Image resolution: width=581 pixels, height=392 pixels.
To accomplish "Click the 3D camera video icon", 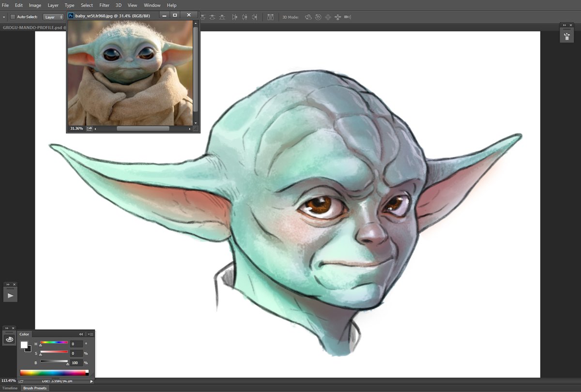I will (x=348, y=17).
